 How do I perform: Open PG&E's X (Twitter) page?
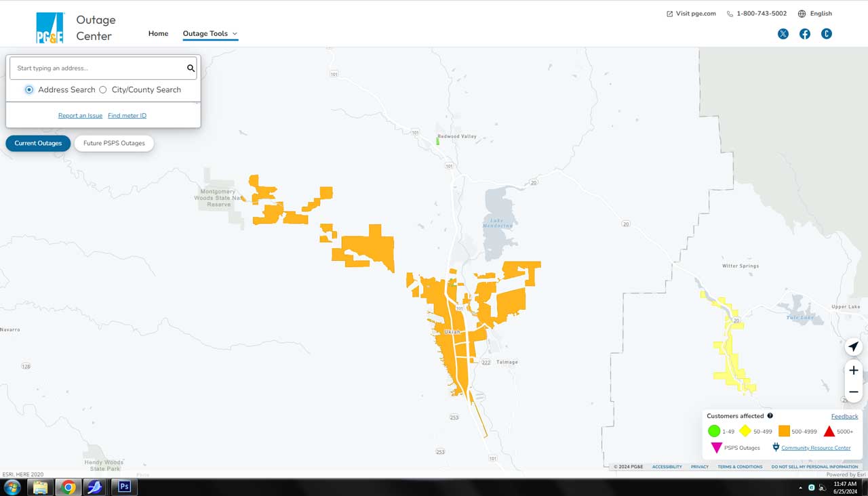783,34
